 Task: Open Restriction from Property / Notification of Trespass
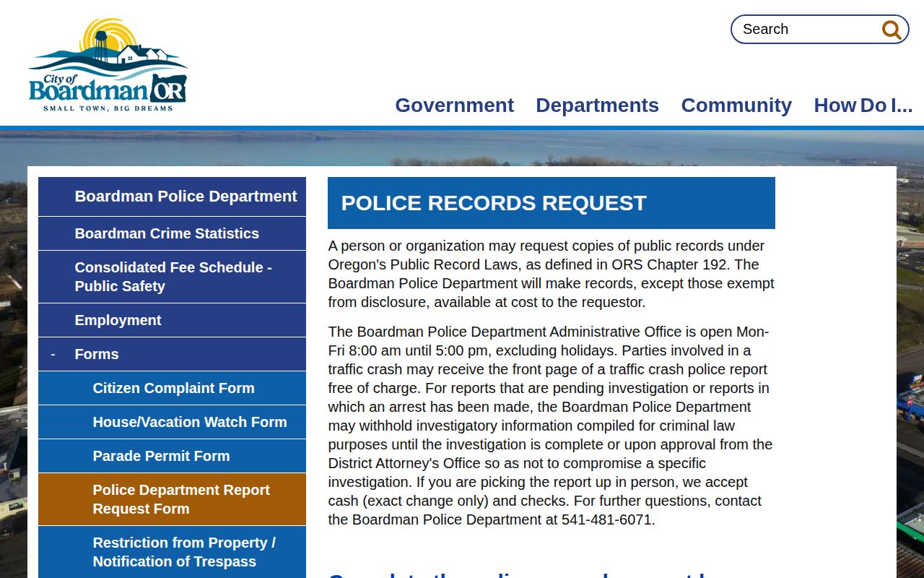(172, 552)
